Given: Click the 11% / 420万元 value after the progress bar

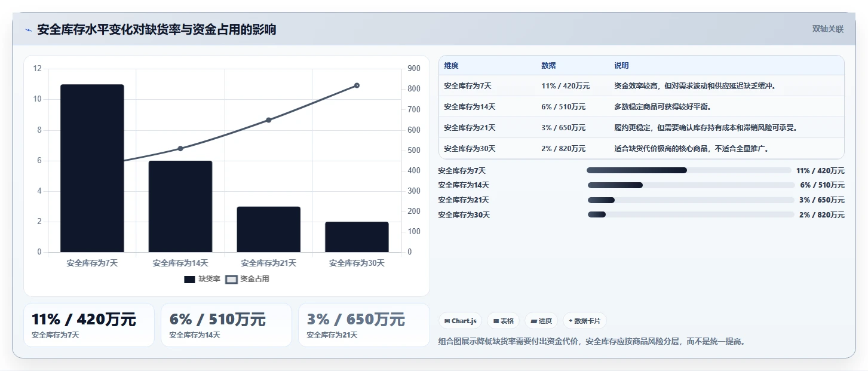Looking at the screenshot, I should point(820,171).
